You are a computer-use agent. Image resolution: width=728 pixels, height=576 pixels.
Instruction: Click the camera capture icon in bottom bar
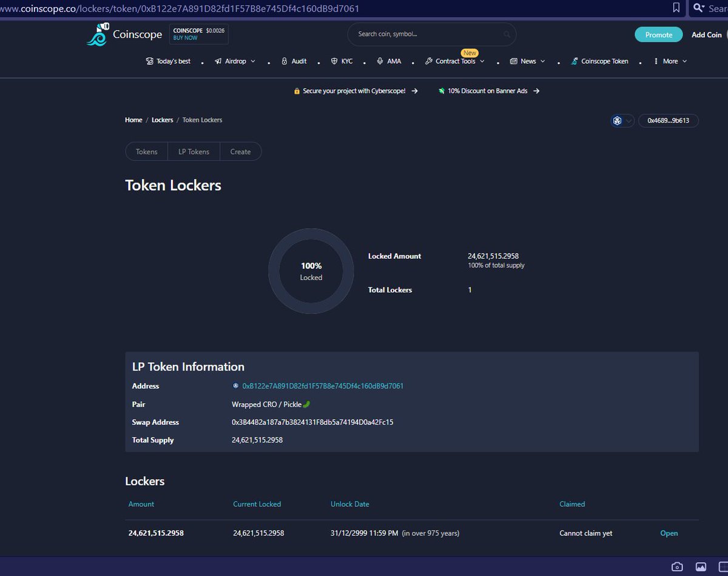tap(677, 567)
